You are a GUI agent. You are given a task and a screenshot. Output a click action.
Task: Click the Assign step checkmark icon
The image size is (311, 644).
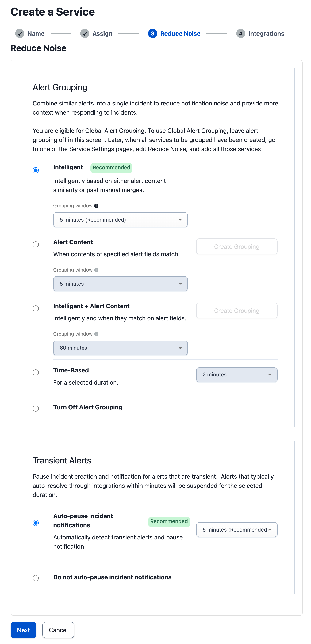click(x=85, y=33)
